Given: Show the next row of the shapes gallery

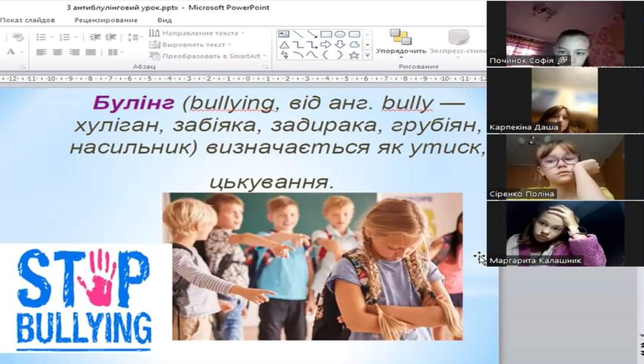Looking at the screenshot, I should [x=367, y=44].
